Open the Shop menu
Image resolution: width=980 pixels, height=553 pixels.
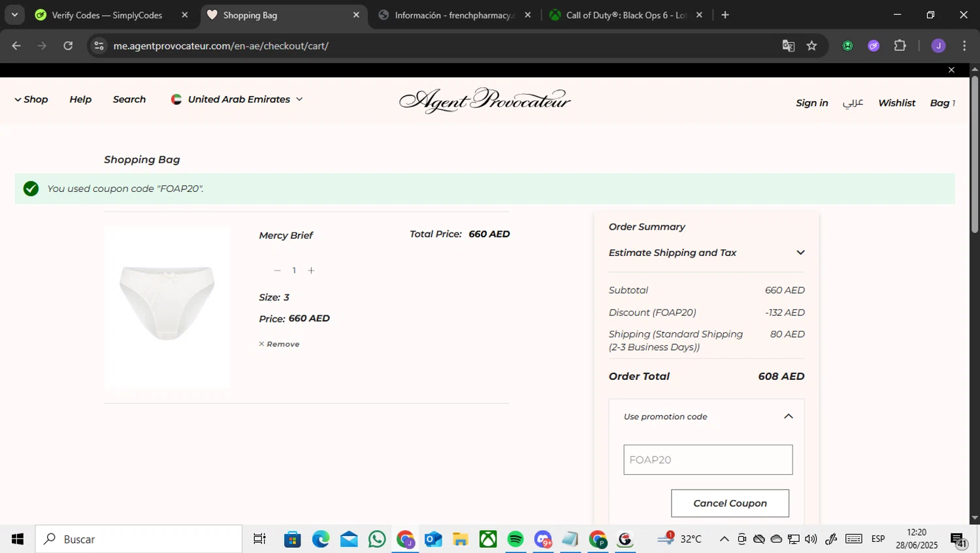pos(31,99)
